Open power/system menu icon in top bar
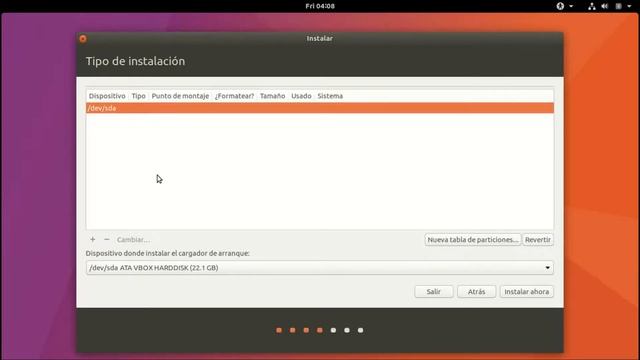Screen dimensions: 640x360 point(619,6)
